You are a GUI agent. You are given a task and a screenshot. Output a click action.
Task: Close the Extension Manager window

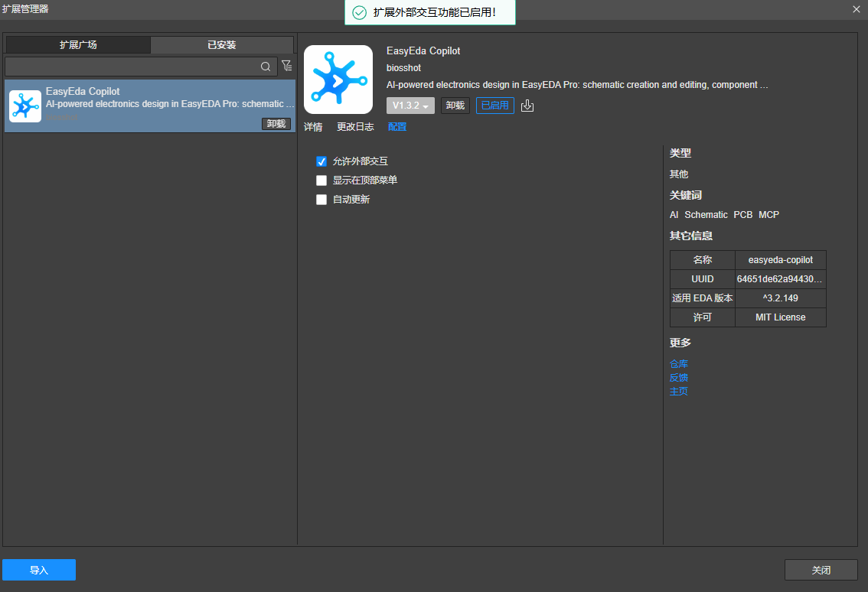857,9
